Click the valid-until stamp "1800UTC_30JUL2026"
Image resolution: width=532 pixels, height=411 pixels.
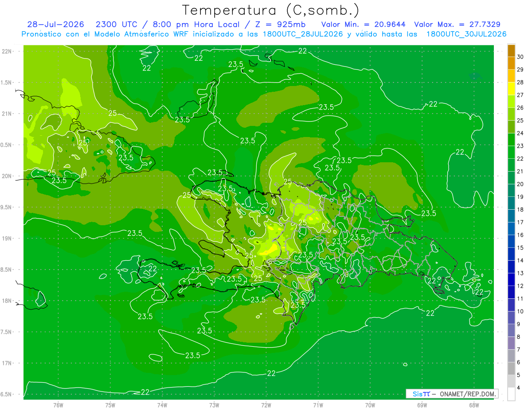click(466, 34)
